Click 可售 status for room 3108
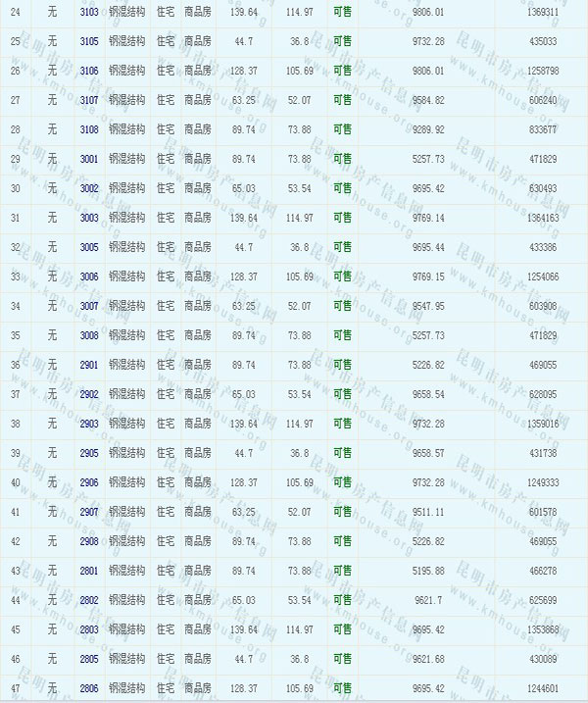This screenshot has height=703, width=588. pos(343,129)
